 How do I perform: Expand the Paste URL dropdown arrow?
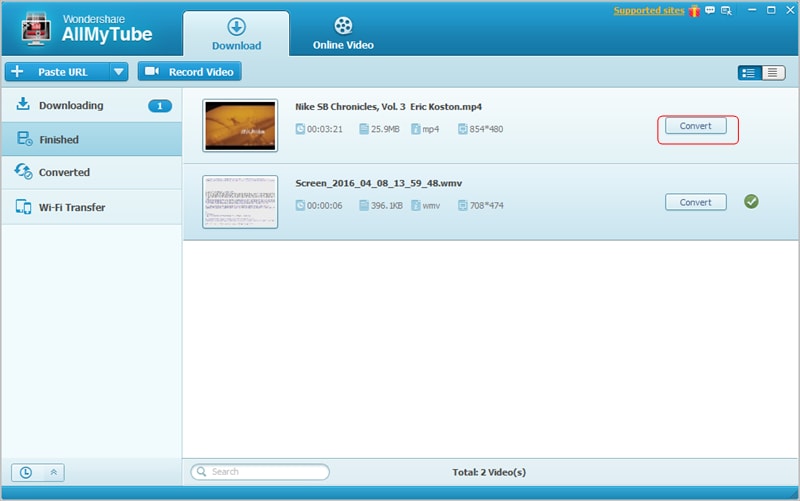118,72
